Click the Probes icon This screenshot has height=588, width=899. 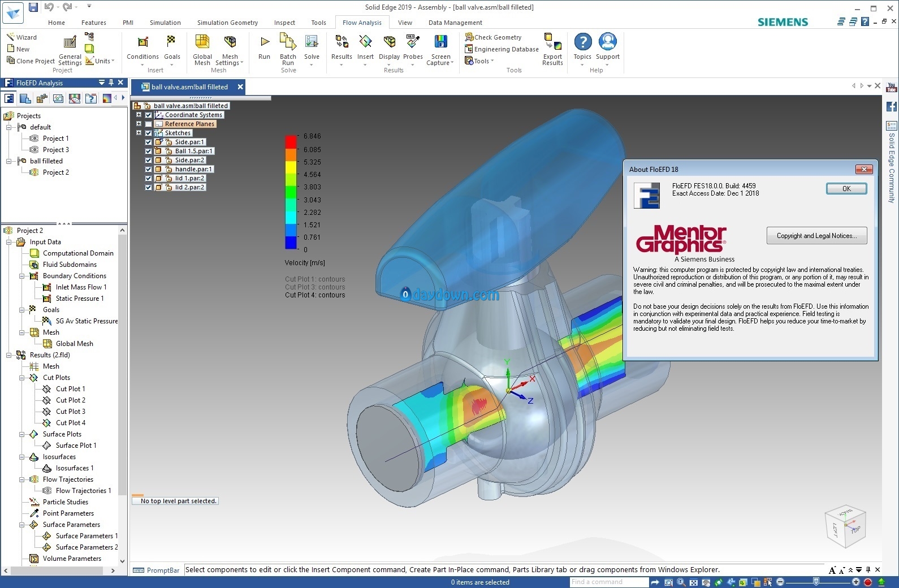[x=413, y=41]
